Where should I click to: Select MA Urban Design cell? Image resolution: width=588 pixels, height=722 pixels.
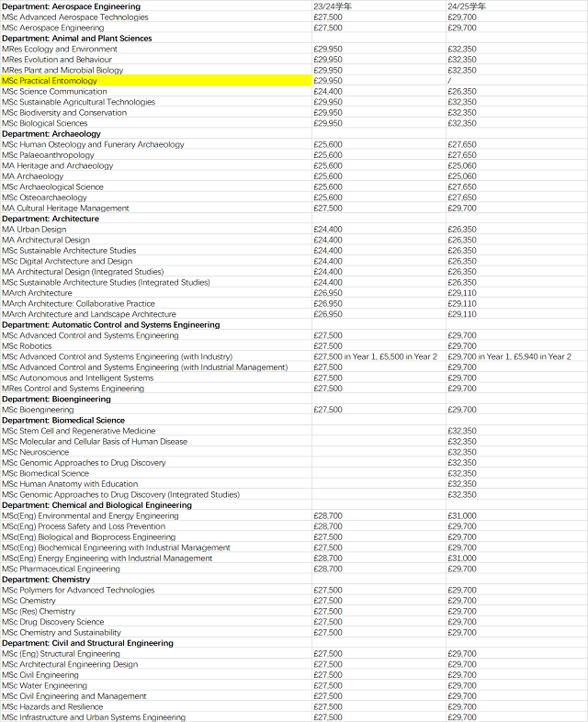(156, 229)
